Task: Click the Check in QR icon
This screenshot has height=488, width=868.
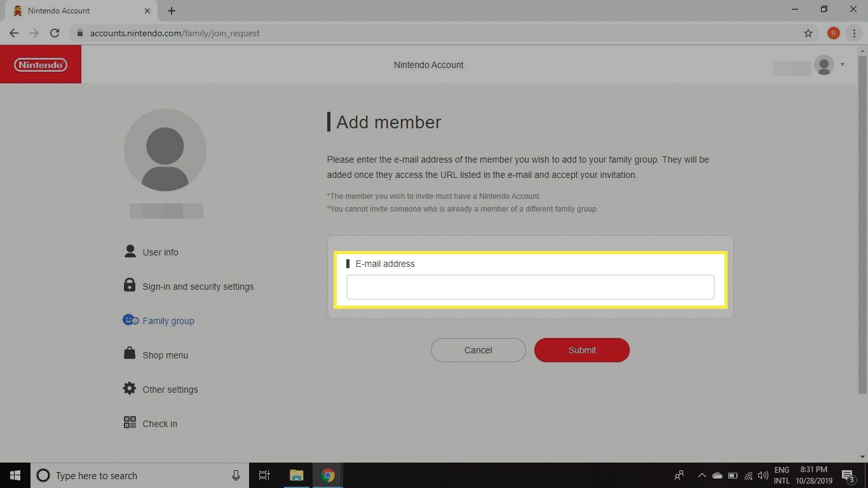Action: pyautogui.click(x=130, y=423)
